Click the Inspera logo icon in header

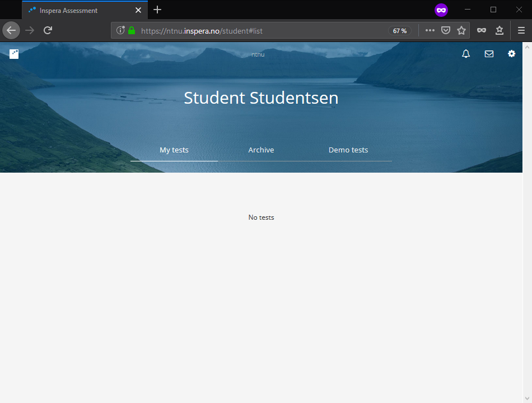[14, 54]
